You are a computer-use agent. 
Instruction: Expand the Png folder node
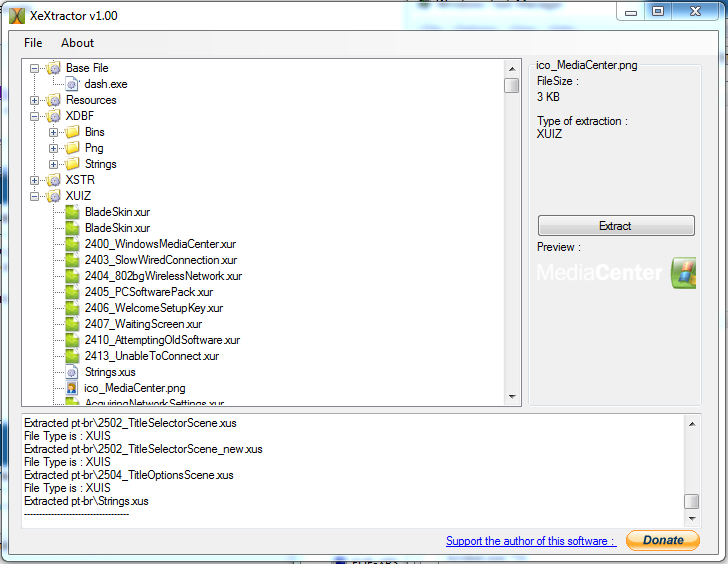53,148
